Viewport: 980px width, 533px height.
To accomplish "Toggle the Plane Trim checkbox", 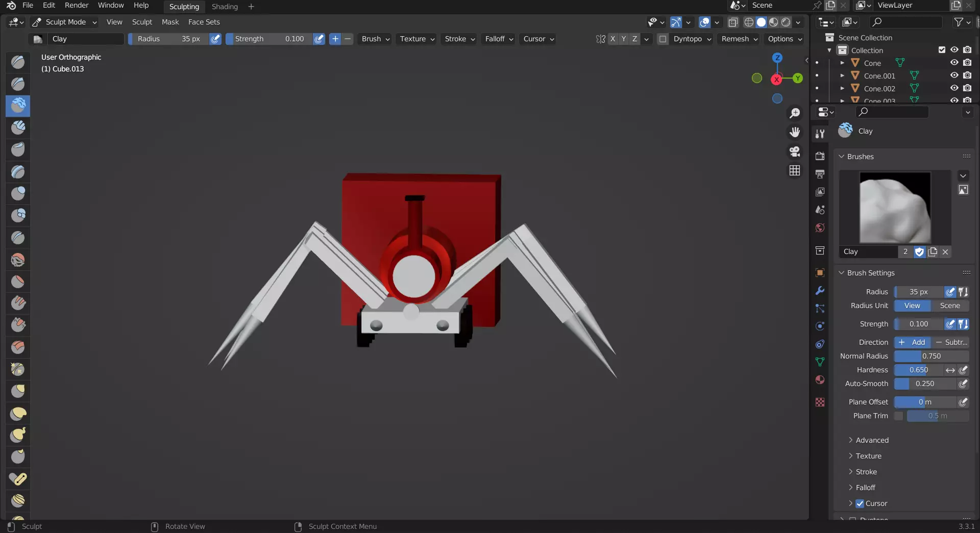I will (x=899, y=416).
